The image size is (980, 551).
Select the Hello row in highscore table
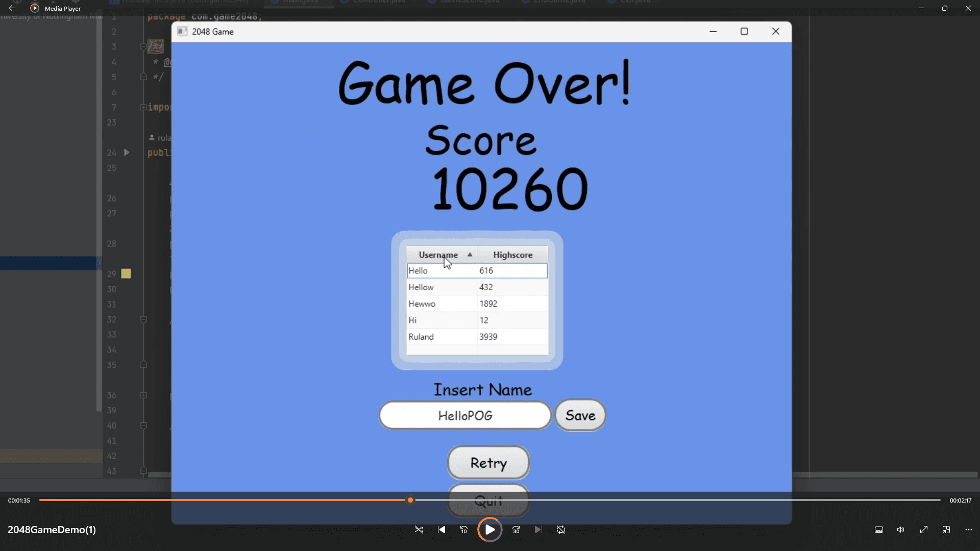(x=477, y=271)
